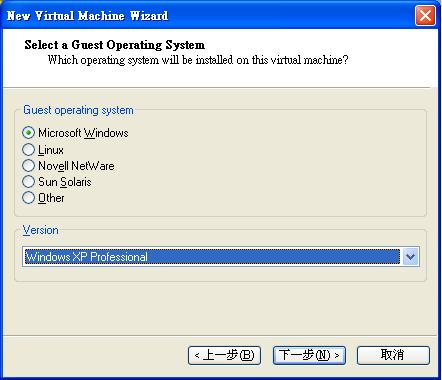Continue with the 下一步(N) button

[309, 355]
